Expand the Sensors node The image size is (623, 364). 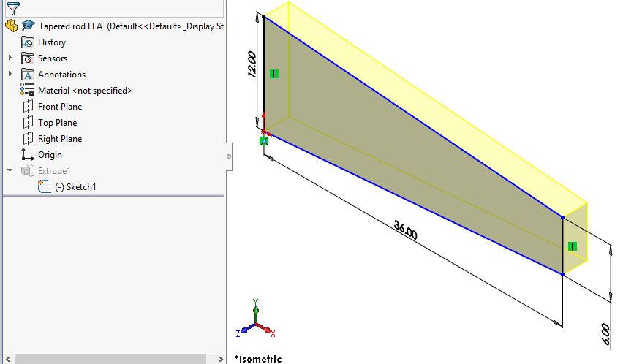10,58
